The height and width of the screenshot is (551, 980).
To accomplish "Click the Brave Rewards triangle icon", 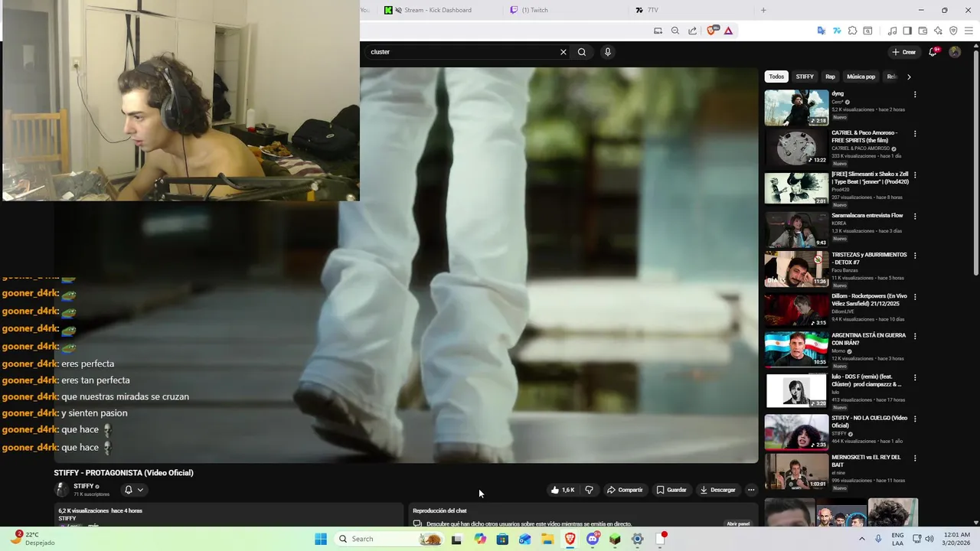I will pyautogui.click(x=728, y=31).
